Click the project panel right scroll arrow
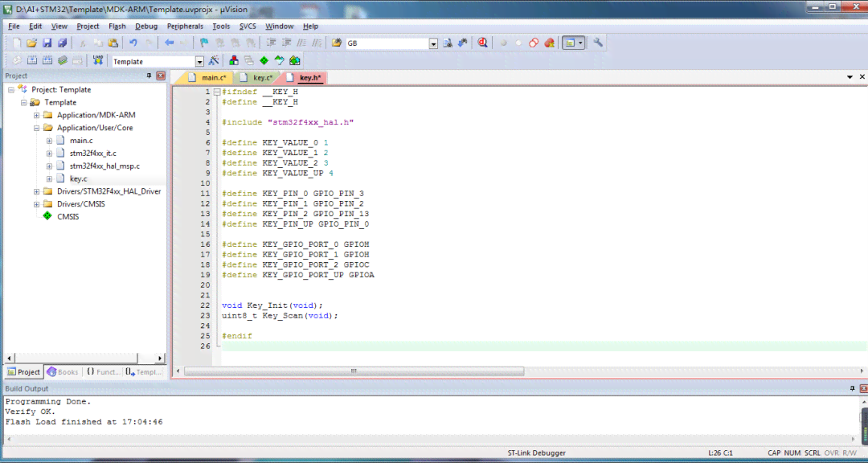 click(x=160, y=359)
